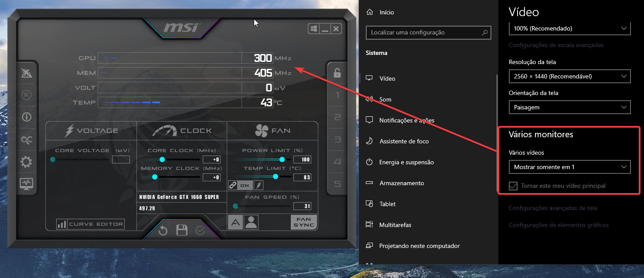Open the MSI Kombustor stress test icon
This screenshot has height=278, width=644.
pyautogui.click(x=27, y=74)
